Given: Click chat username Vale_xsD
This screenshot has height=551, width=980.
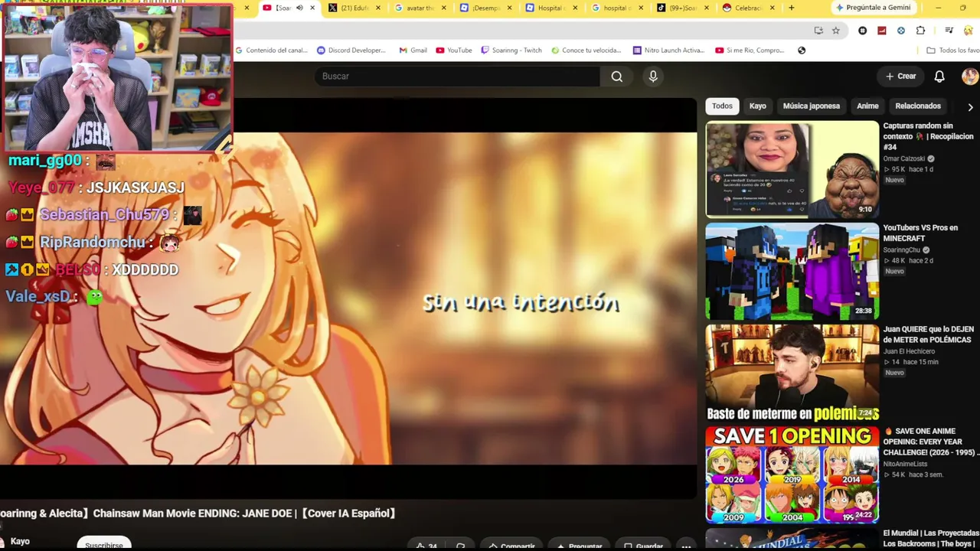Looking at the screenshot, I should (x=38, y=297).
